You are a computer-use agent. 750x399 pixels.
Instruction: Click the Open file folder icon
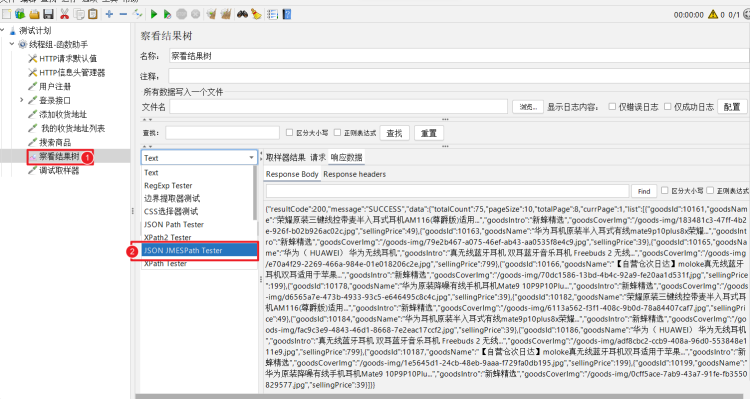[34, 14]
